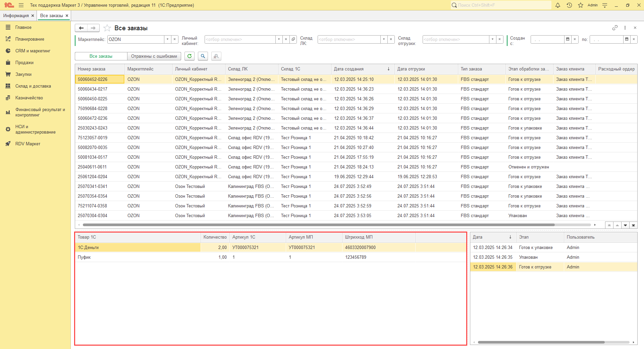Image resolution: width=644 pixels, height=349 pixels.
Task: Click the back navigation arrow
Action: click(x=81, y=28)
